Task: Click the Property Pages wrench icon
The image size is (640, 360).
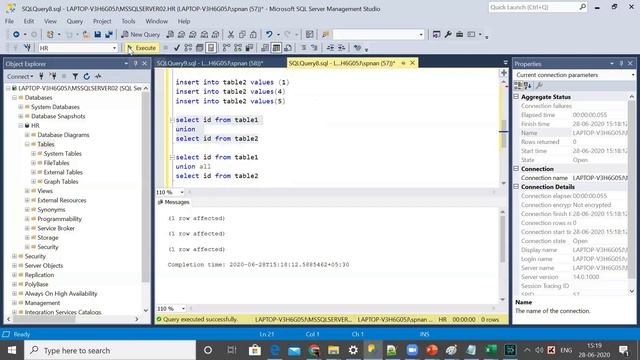Action: point(539,85)
